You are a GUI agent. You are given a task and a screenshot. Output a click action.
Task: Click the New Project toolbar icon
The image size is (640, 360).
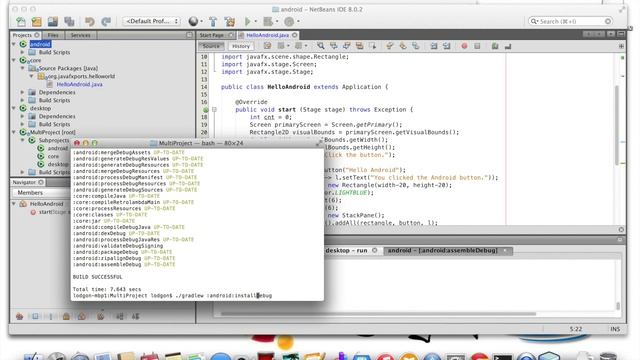point(37,21)
